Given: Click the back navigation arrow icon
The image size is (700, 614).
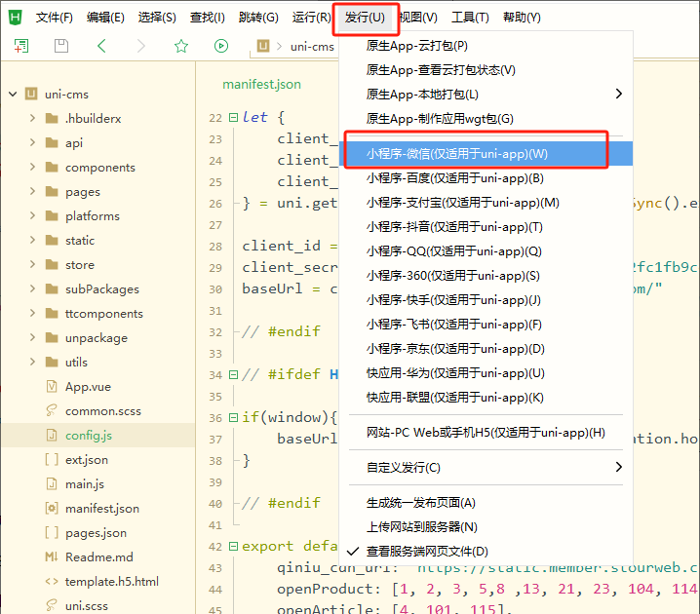Looking at the screenshot, I should (x=102, y=46).
